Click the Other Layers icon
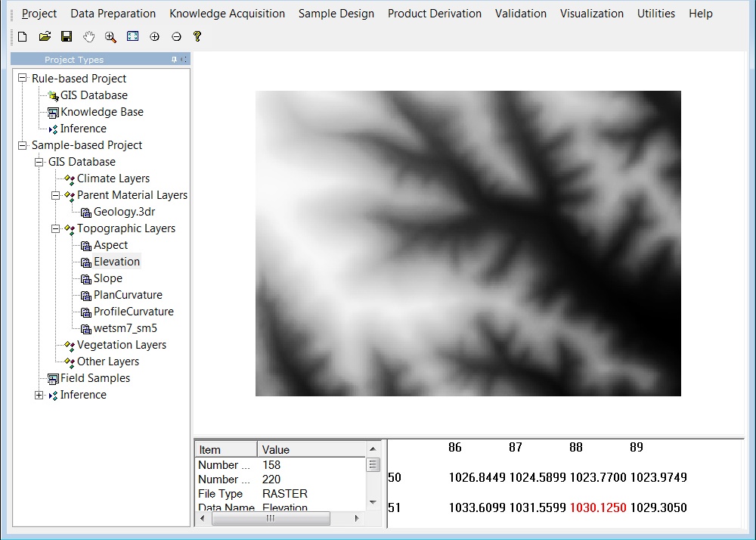Viewport: 756px width, 540px height. [x=70, y=362]
